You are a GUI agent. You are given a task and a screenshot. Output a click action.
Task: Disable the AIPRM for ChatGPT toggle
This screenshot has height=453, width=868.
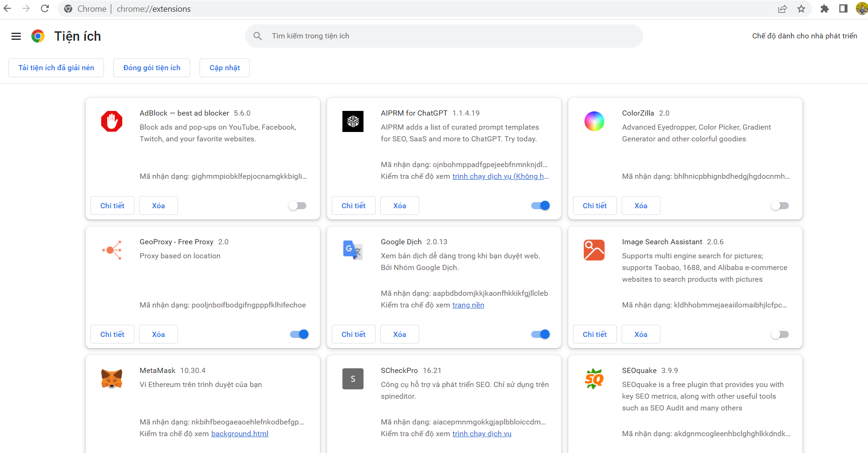pos(541,205)
